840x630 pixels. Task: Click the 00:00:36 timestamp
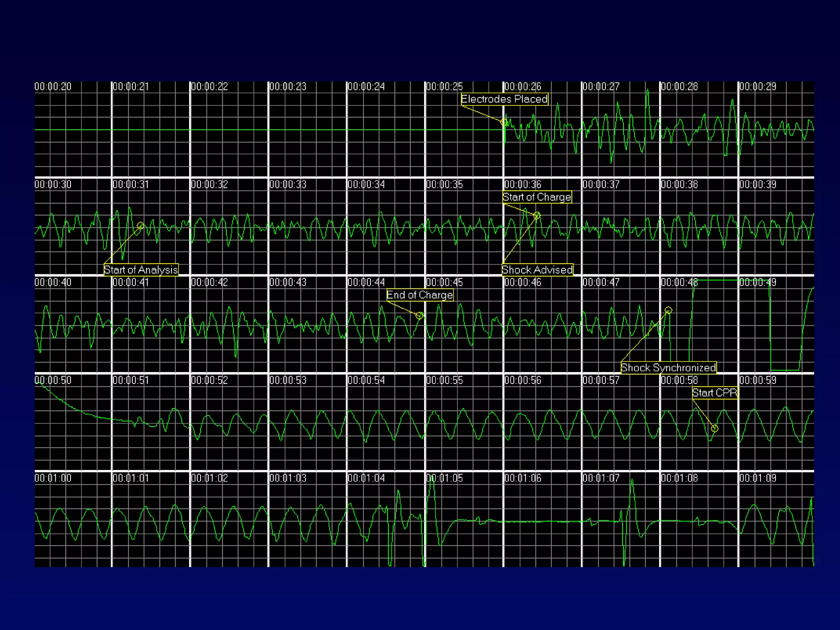(523, 185)
